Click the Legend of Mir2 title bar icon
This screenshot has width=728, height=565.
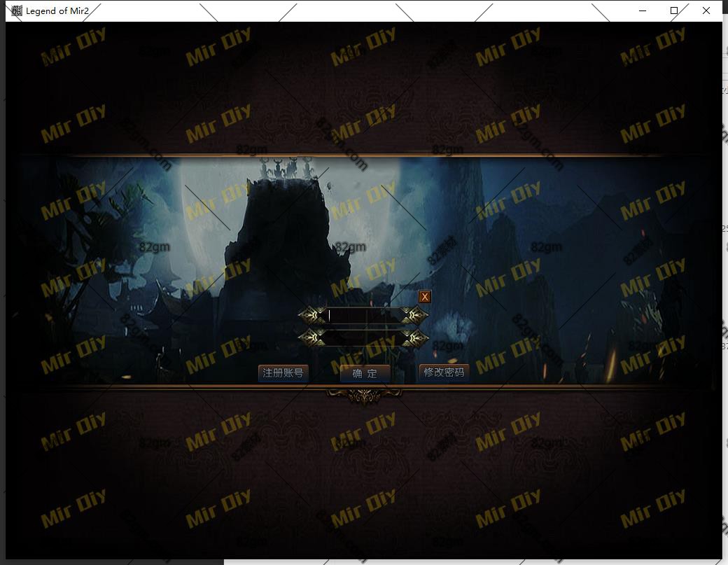click(17, 11)
